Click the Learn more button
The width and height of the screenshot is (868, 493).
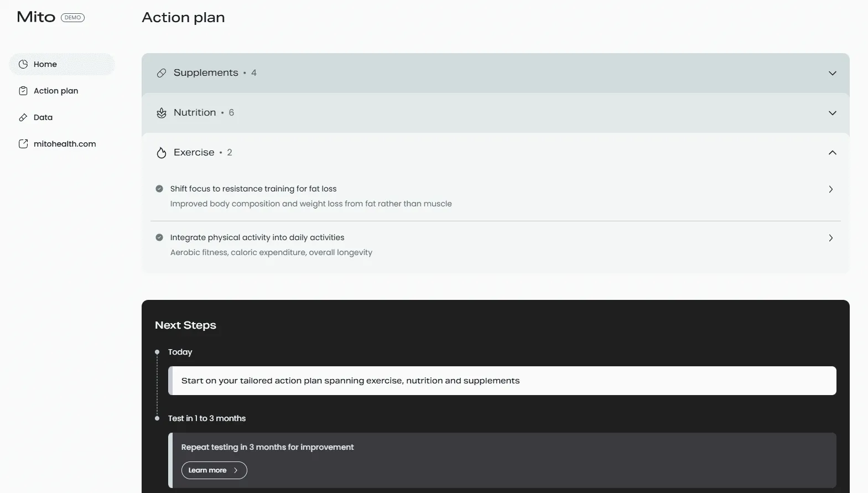coord(214,470)
